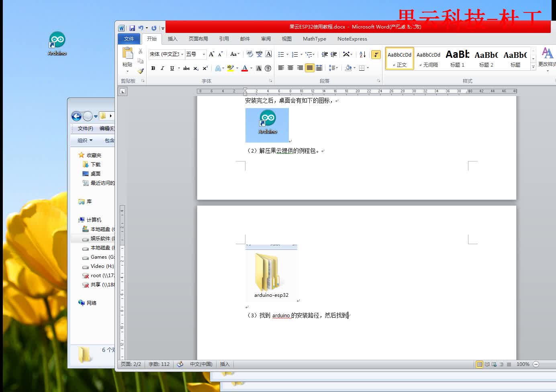556x392 pixels.
Task: Apply the 标题 1 style
Action: pos(457,59)
